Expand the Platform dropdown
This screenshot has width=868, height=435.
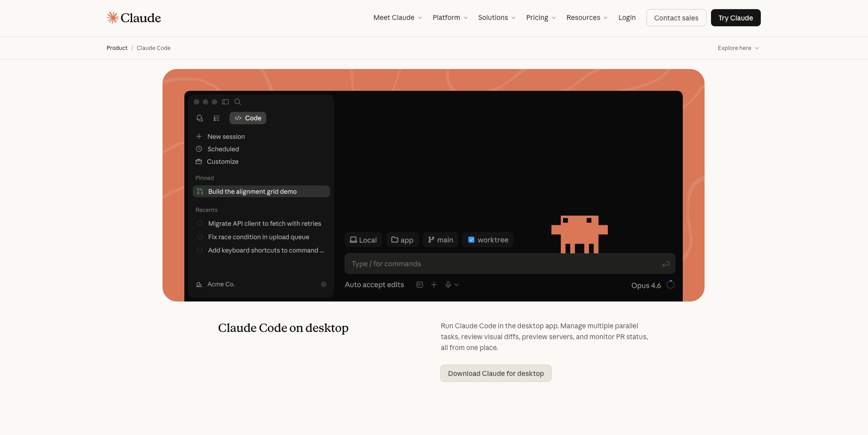450,18
